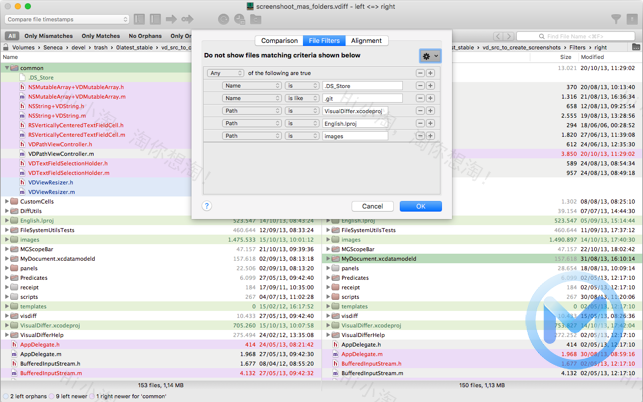
Task: Open the Any condition dropdown
Action: [226, 73]
